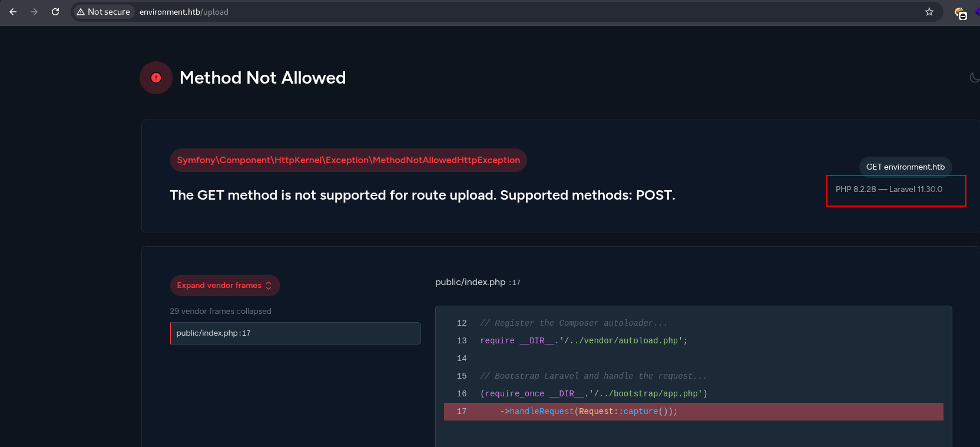Click the red error exclamation icon
The image size is (980, 447).
click(x=156, y=78)
